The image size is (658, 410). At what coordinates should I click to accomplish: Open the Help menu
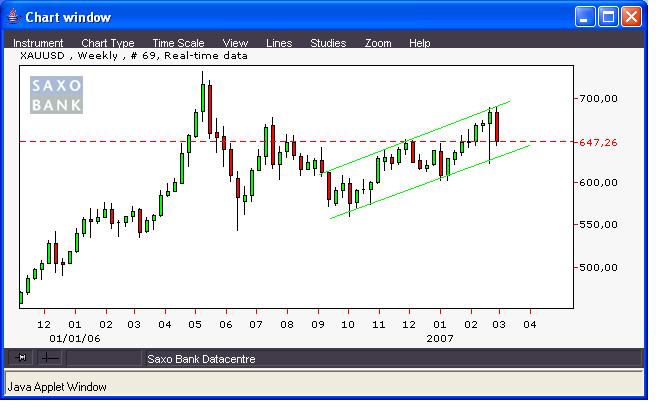tap(419, 43)
